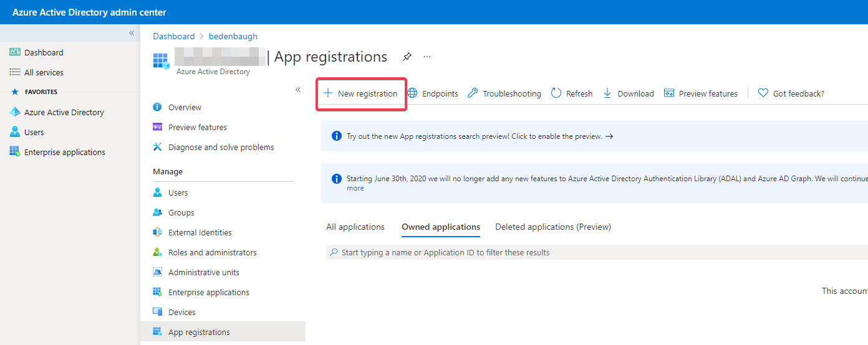
Task: Click the Groups icon
Action: (x=157, y=212)
